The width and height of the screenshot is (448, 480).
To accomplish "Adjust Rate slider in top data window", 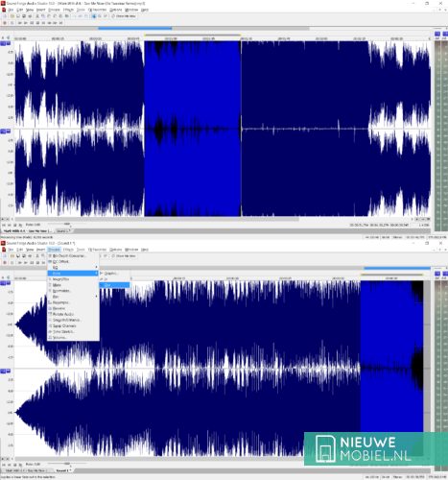I will click(x=67, y=224).
